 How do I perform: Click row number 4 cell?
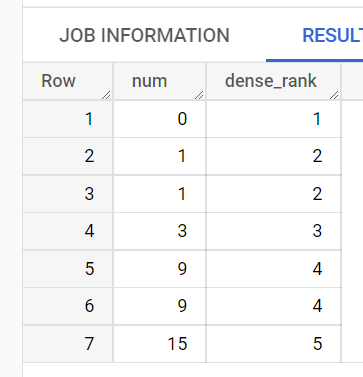click(x=68, y=231)
